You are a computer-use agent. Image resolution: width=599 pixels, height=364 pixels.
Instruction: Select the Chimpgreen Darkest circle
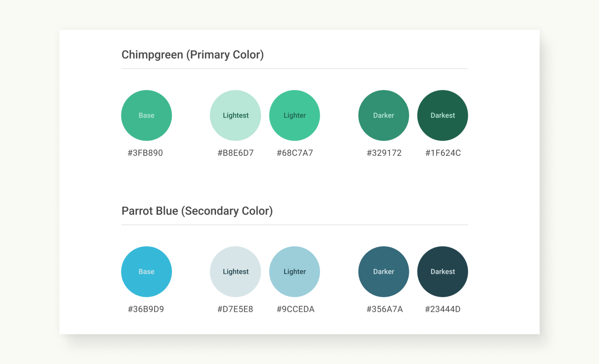(x=442, y=115)
